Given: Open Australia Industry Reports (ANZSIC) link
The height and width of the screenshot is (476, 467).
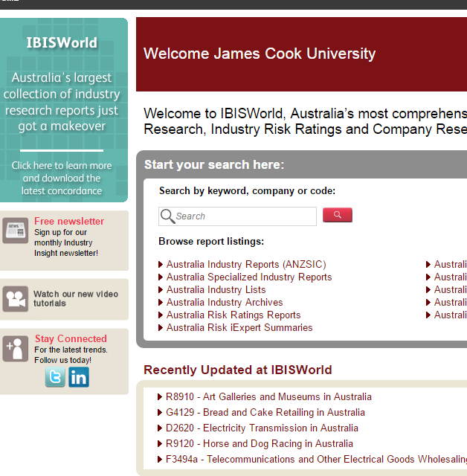Looking at the screenshot, I should 246,265.
